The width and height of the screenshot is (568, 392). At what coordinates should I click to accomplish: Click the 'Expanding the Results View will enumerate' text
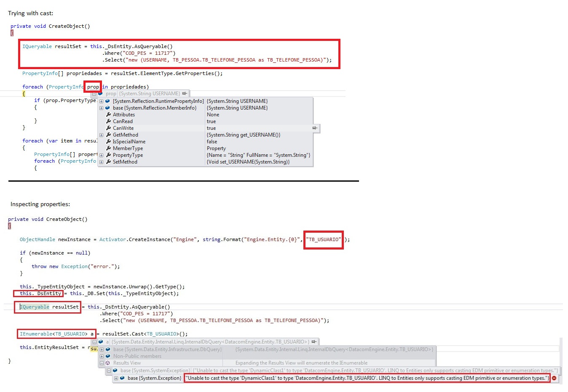pos(301,363)
